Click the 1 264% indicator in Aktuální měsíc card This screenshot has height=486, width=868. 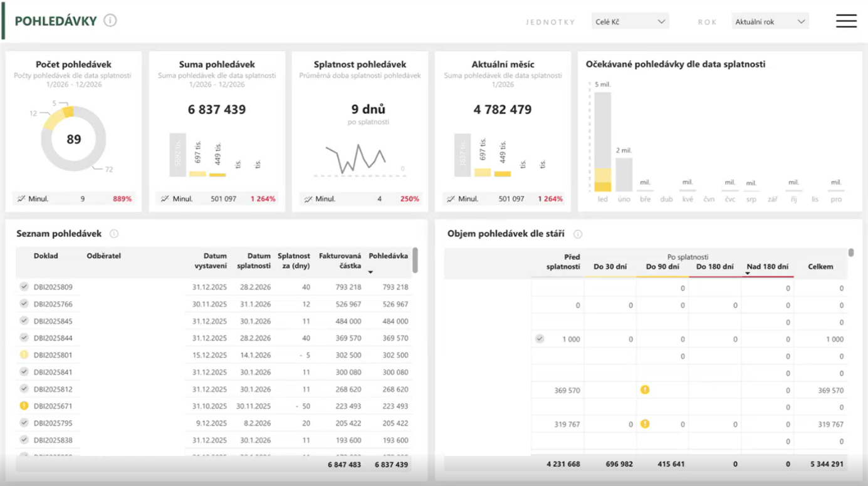point(552,199)
